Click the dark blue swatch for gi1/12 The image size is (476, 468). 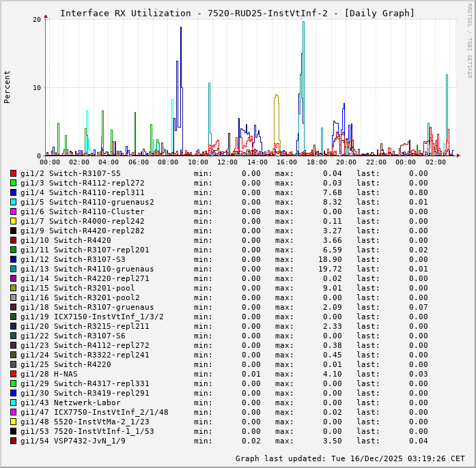click(13, 259)
